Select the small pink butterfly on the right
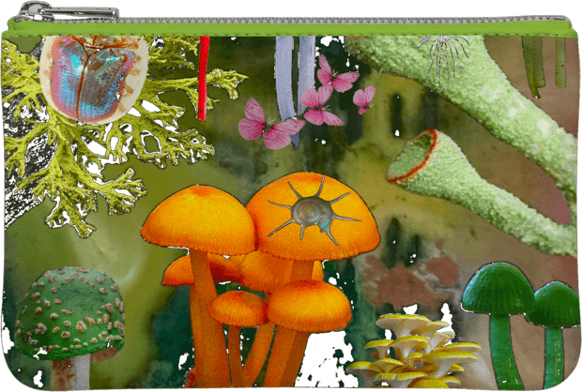Viewport: 582px width, 392px height. tap(364, 99)
